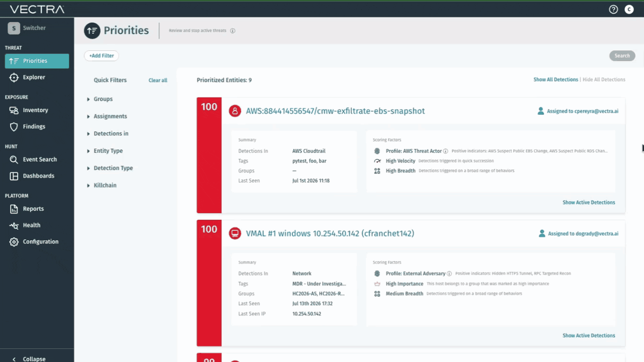Viewport: 644px width, 362px height.
Task: Click the +Add Filter button
Action: [x=102, y=56]
